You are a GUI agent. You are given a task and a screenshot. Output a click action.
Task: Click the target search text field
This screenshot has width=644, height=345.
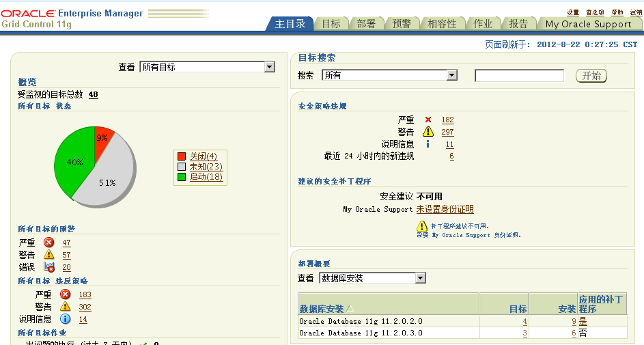(519, 76)
